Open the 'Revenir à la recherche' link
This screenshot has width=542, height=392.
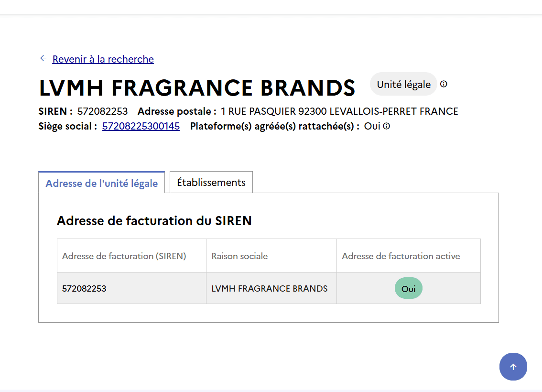pos(103,59)
